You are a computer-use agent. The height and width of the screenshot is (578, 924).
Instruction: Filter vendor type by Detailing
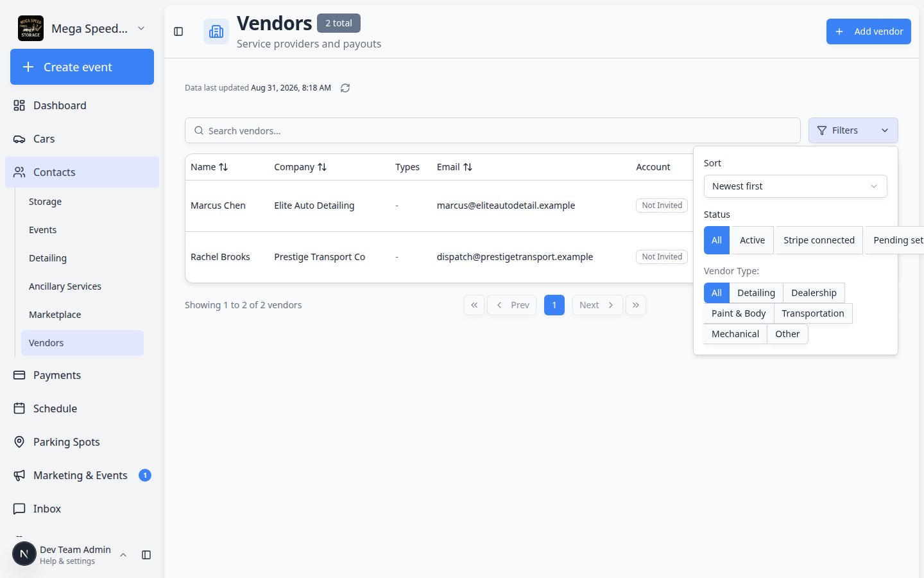tap(756, 293)
